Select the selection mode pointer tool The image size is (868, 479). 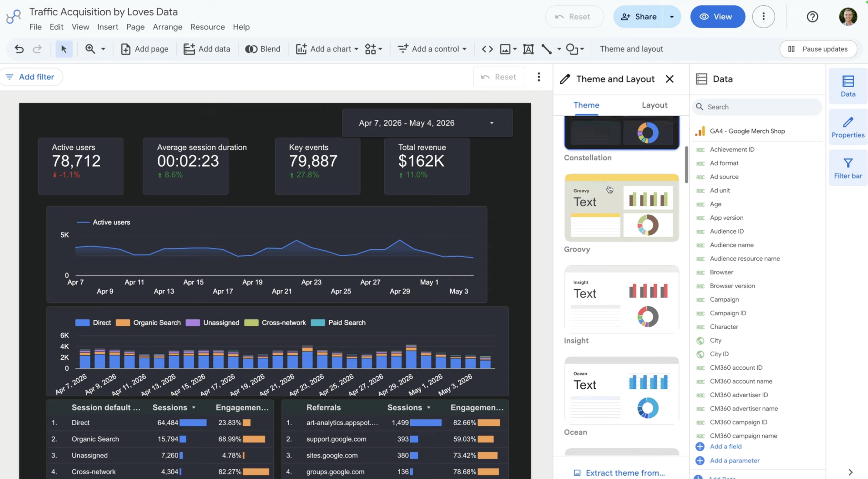click(x=64, y=49)
